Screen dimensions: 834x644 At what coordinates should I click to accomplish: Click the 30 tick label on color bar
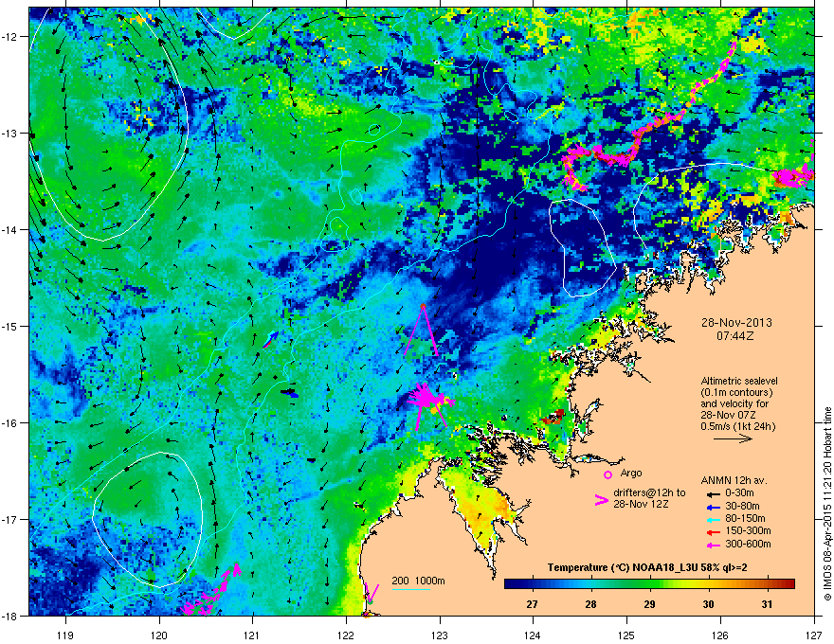tap(709, 604)
